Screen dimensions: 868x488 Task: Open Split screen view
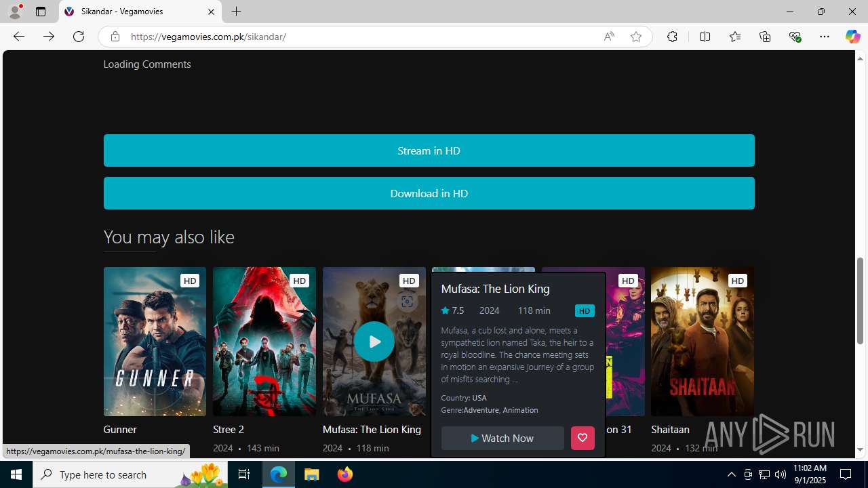pos(705,37)
